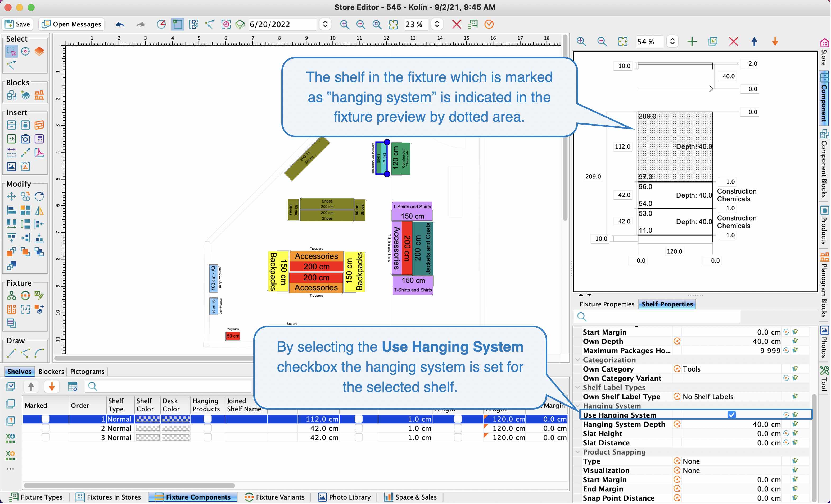Click the orange down arrow in component toolbar
Image resolution: width=831 pixels, height=504 pixels.
click(775, 42)
